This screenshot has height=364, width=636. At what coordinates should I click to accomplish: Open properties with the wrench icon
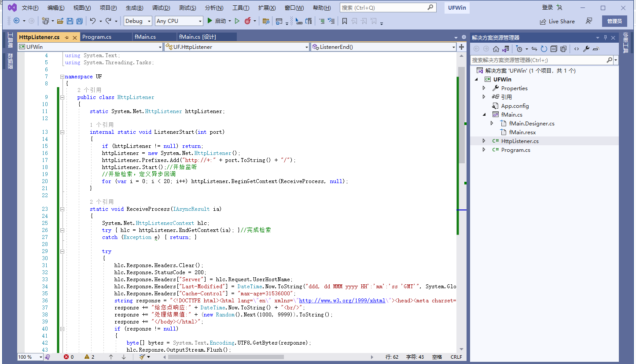[587, 49]
